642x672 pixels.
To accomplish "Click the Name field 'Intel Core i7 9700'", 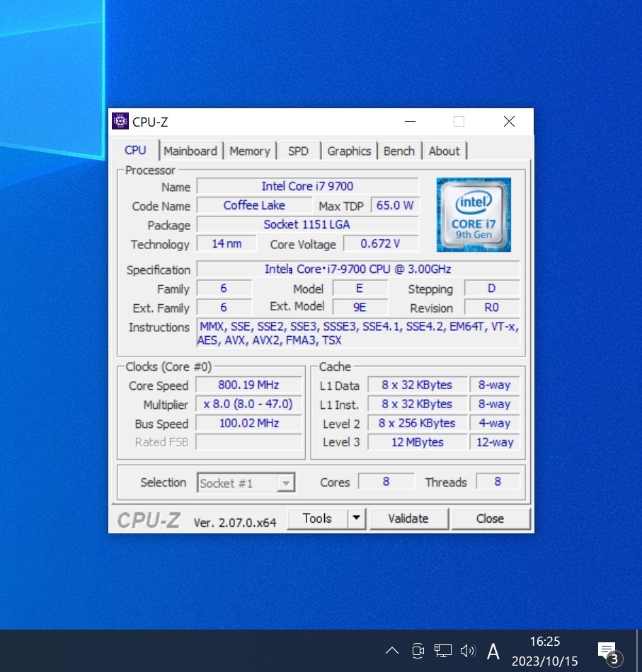I will pyautogui.click(x=307, y=187).
